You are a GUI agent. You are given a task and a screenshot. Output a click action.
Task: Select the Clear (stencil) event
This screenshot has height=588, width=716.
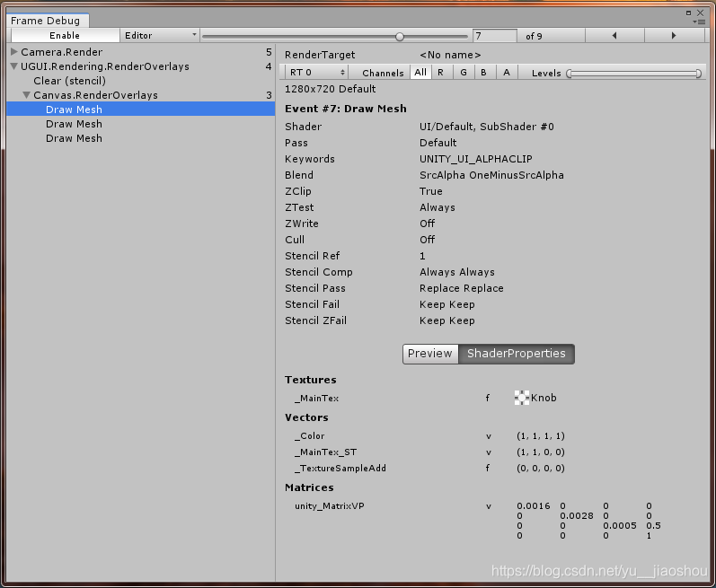pos(69,81)
